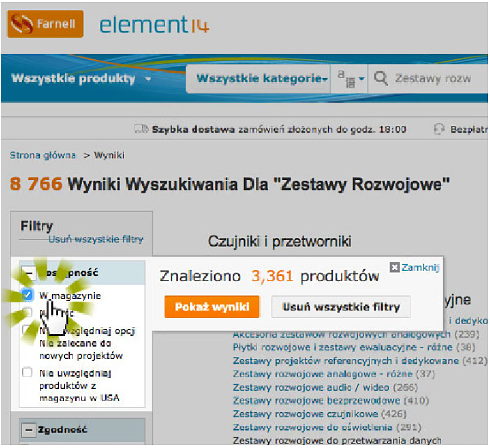Close popup using Zamknij X icon

(394, 268)
